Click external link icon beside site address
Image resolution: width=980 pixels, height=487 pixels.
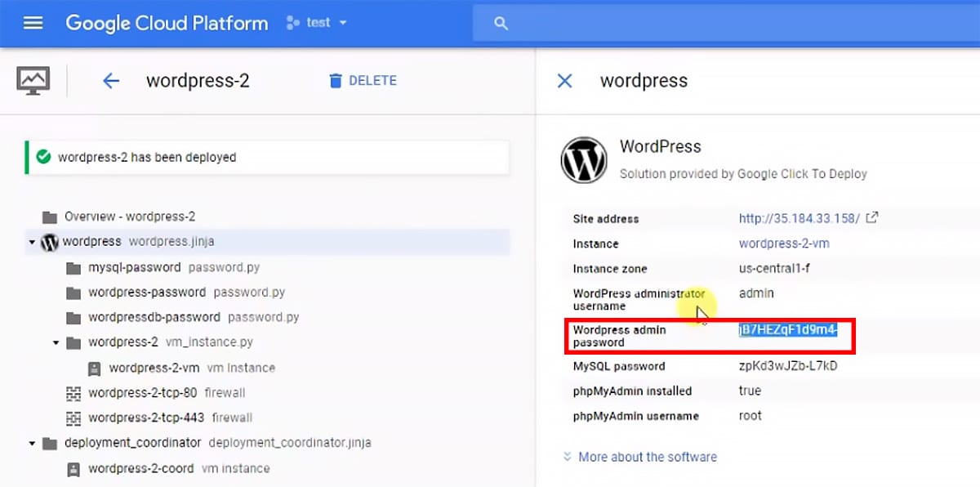pyautogui.click(x=872, y=217)
